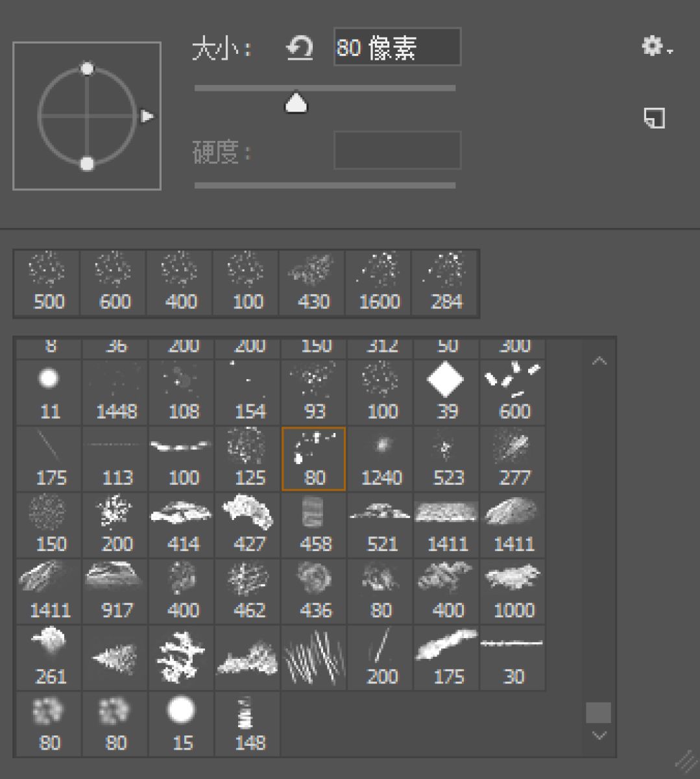The image size is (700, 779).
Task: Choose the 458 textured brush preset
Action: pos(315,525)
